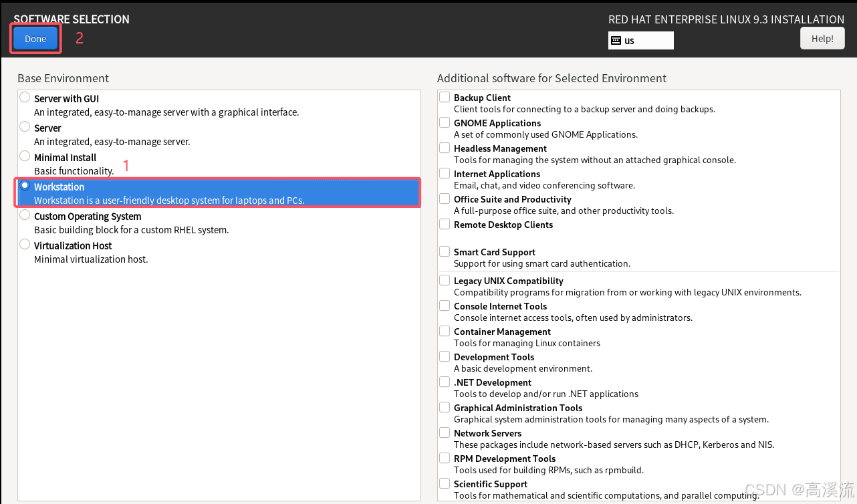Tick RPM Development Tools checkbox
Image resolution: width=857 pixels, height=504 pixels.
pos(445,458)
